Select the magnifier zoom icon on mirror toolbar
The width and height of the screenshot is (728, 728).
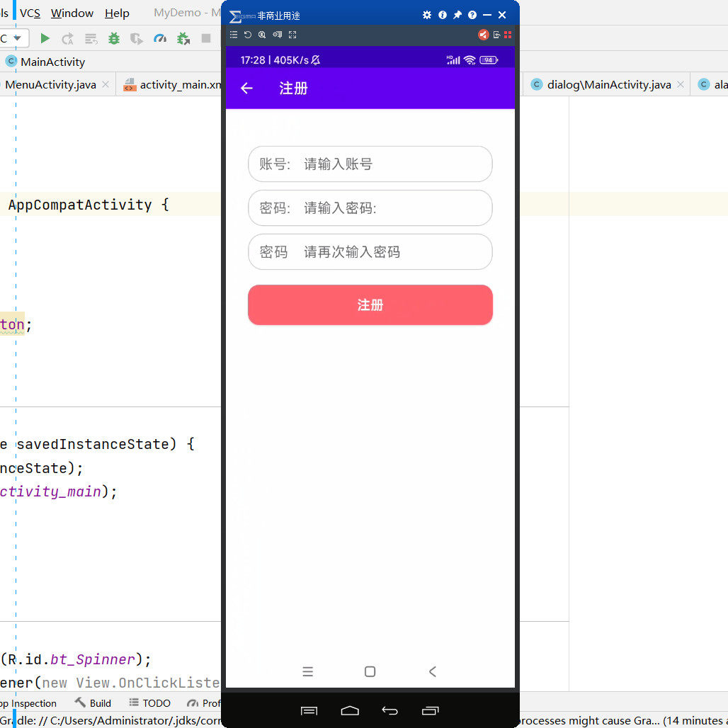tap(262, 34)
